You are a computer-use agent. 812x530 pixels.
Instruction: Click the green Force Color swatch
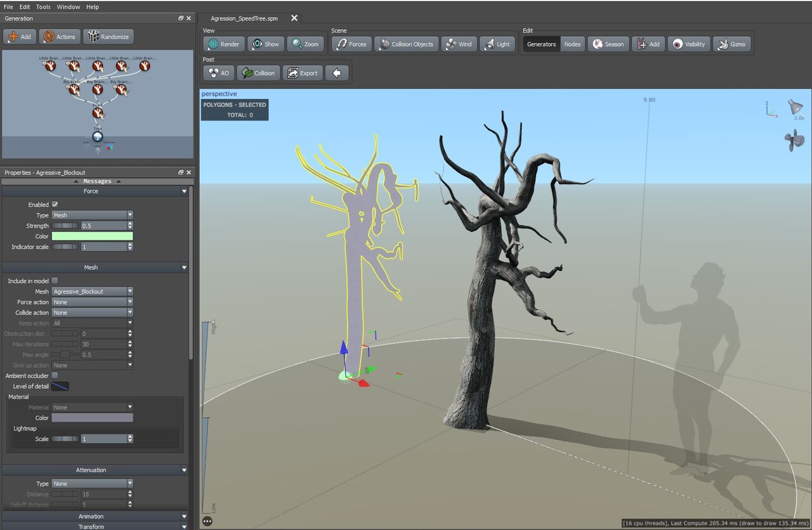pos(92,236)
